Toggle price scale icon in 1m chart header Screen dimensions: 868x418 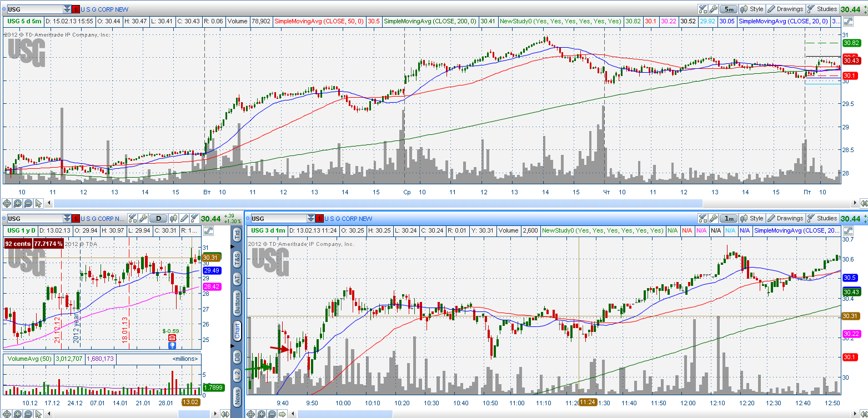[x=848, y=230]
